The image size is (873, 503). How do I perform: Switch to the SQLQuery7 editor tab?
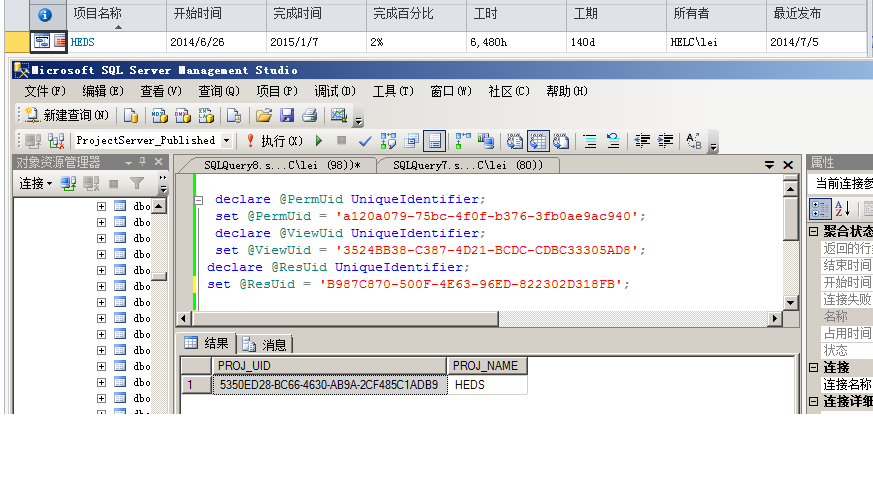coord(468,165)
